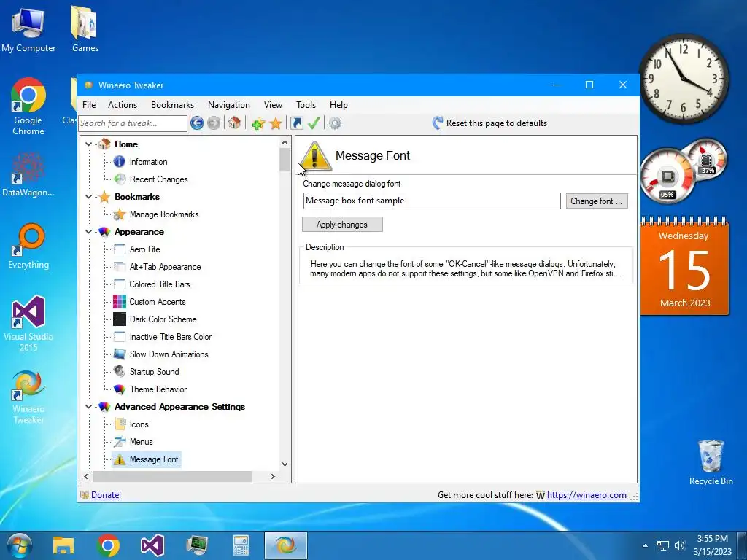The image size is (747, 560).
Task: Open the Icons tweak under Advanced Appearance
Action: 139,424
